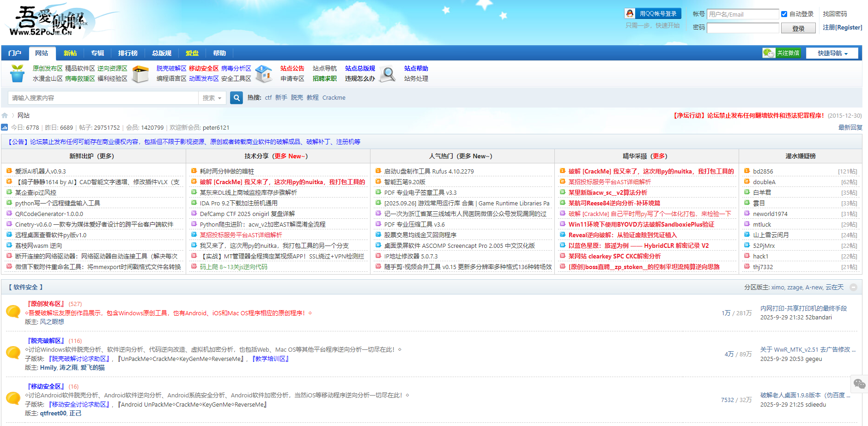
Task: Click the QQ account login button
Action: point(652,14)
